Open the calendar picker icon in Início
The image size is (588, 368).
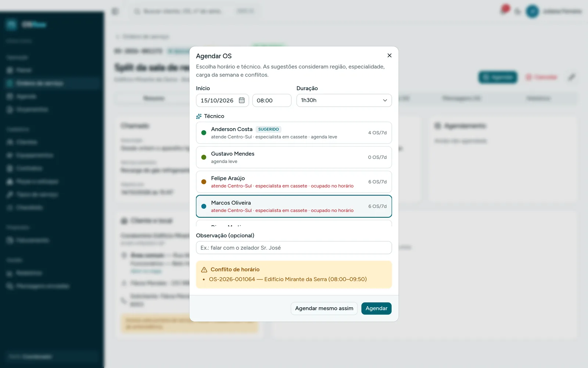click(242, 100)
